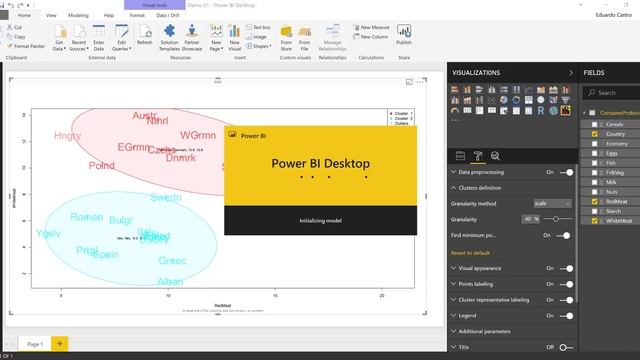Switch to the Home ribbon tab
This screenshot has height=360, width=640.
(24, 15)
